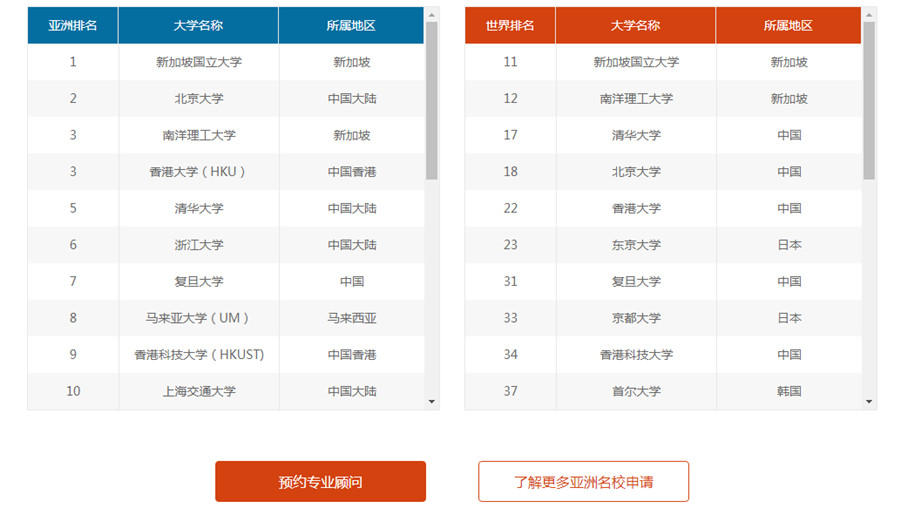
Task: Click the world ranking table scroll-up arrow
Action: point(869,14)
